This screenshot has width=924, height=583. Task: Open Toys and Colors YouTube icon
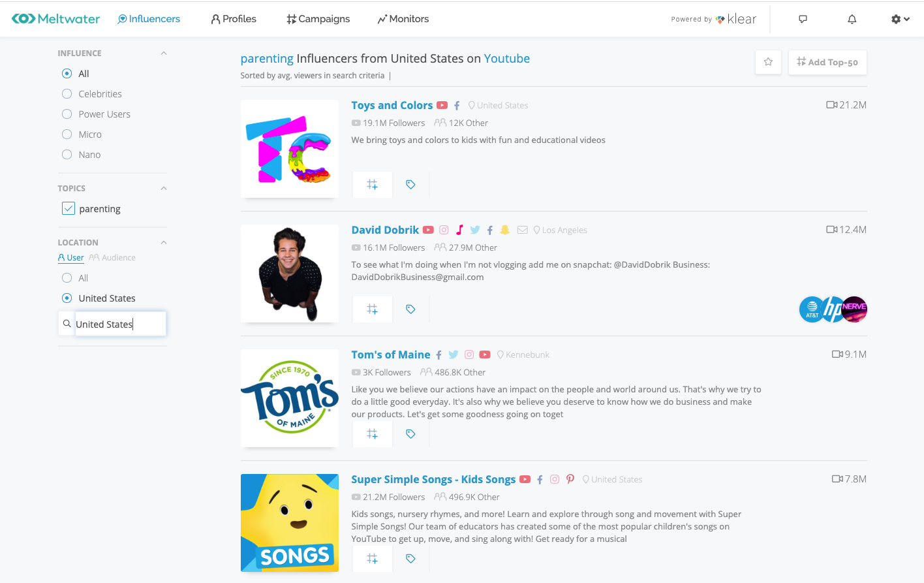442,105
